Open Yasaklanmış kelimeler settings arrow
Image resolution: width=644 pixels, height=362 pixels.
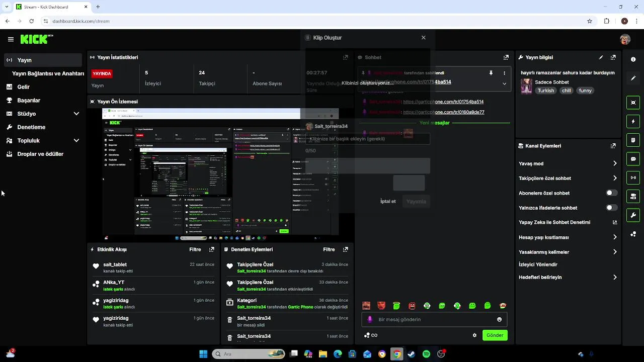pos(615,252)
